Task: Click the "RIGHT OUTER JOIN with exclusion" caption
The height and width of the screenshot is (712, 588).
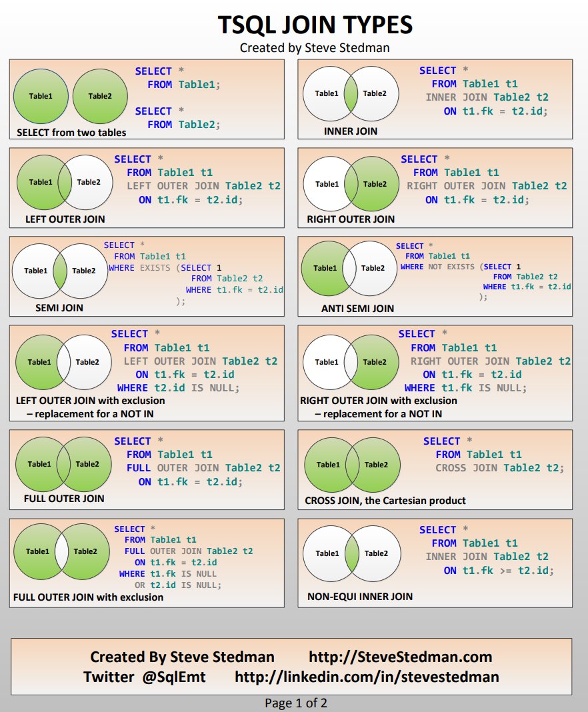Action: [x=378, y=401]
